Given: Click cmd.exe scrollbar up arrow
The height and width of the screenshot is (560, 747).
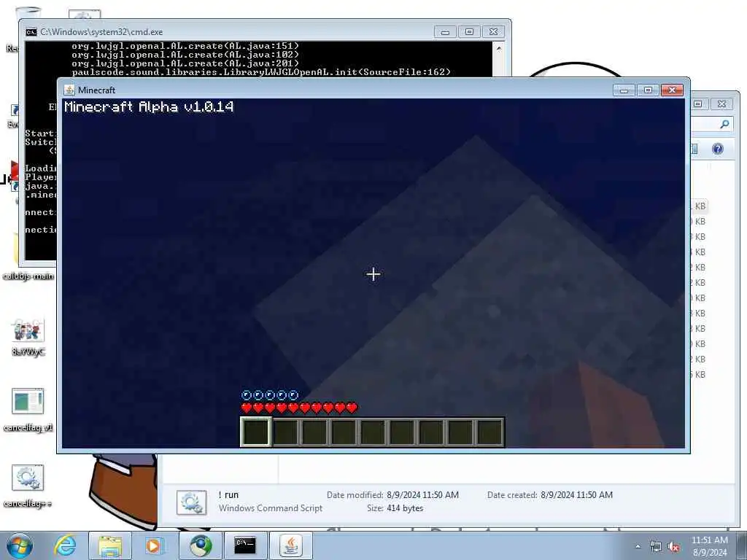Looking at the screenshot, I should (x=499, y=49).
